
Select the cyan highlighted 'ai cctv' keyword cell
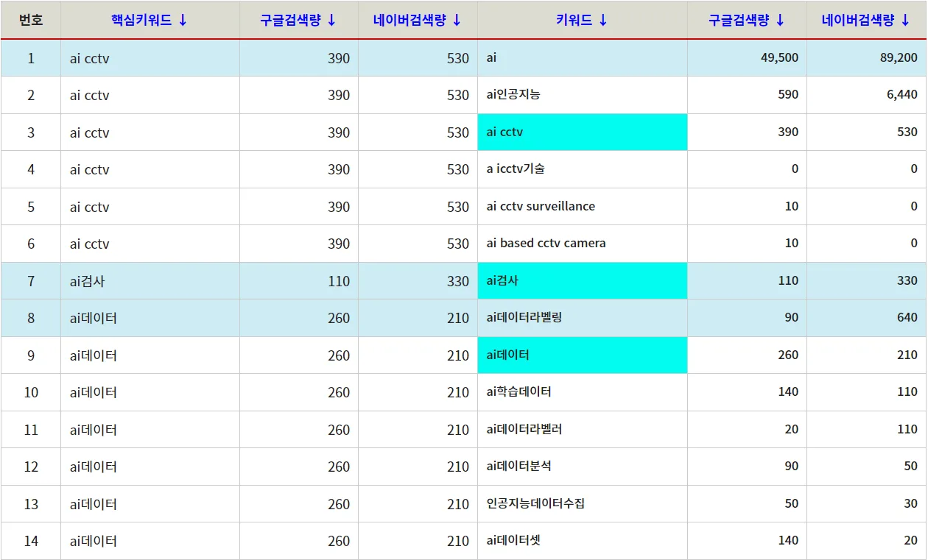pyautogui.click(x=582, y=132)
